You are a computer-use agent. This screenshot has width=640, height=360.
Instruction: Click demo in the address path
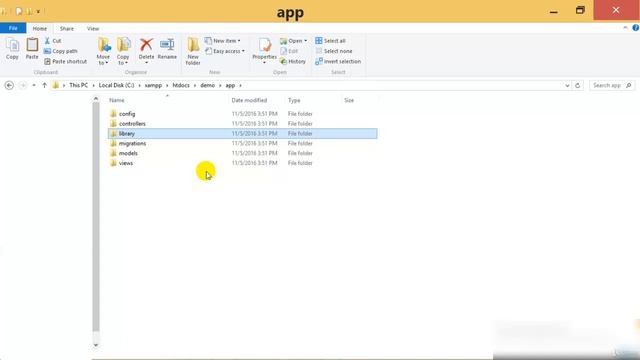pos(207,85)
